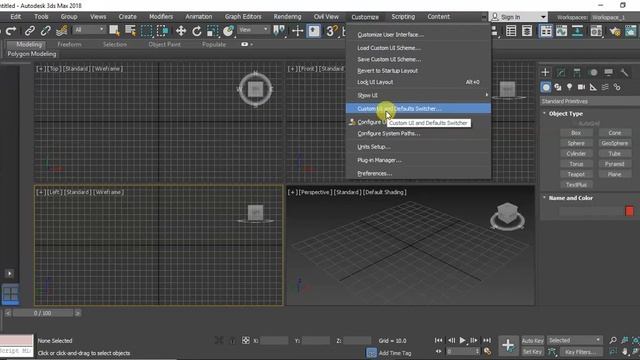
Task: Select the Move tool icon
Action: 180,31
